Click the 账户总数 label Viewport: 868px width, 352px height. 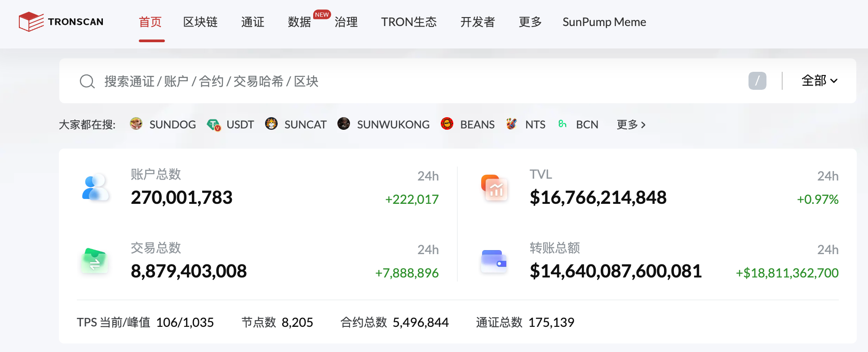(155, 174)
